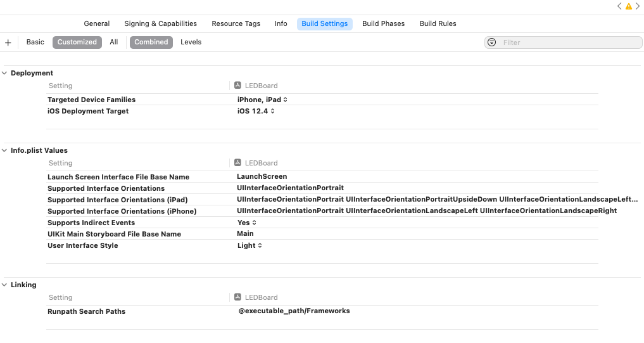Open the General tab
644x343 pixels.
coord(96,23)
